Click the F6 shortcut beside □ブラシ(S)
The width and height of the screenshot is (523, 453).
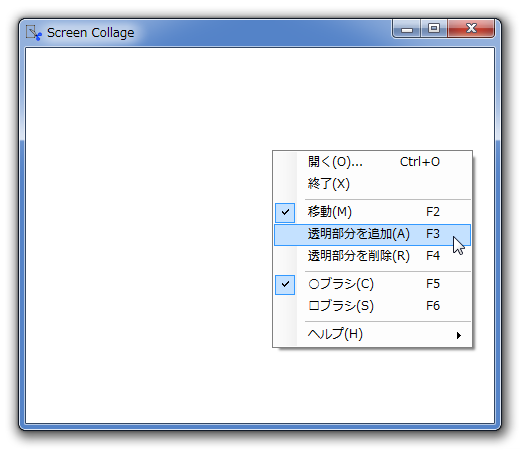[x=433, y=306]
